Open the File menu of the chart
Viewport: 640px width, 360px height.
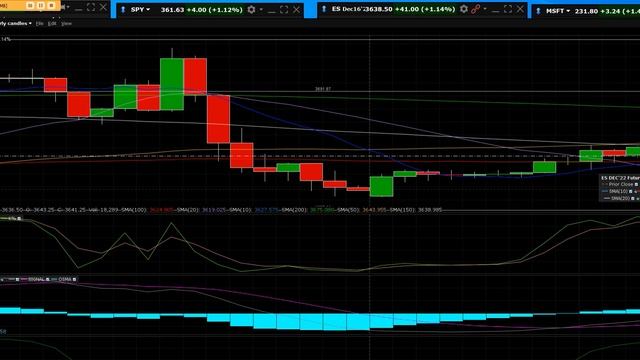pos(40,24)
